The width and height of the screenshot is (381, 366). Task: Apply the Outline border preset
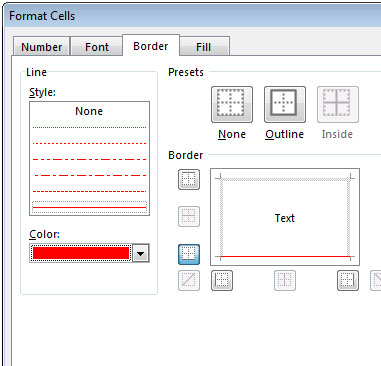click(x=285, y=105)
